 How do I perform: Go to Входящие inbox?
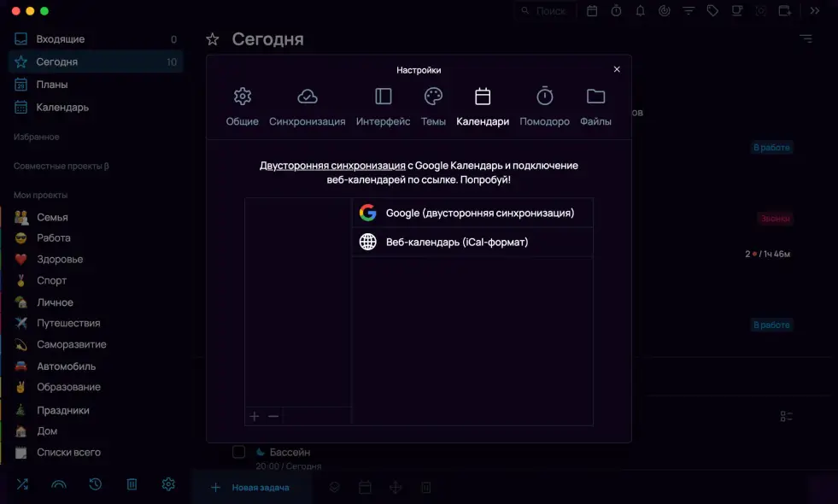(x=60, y=39)
